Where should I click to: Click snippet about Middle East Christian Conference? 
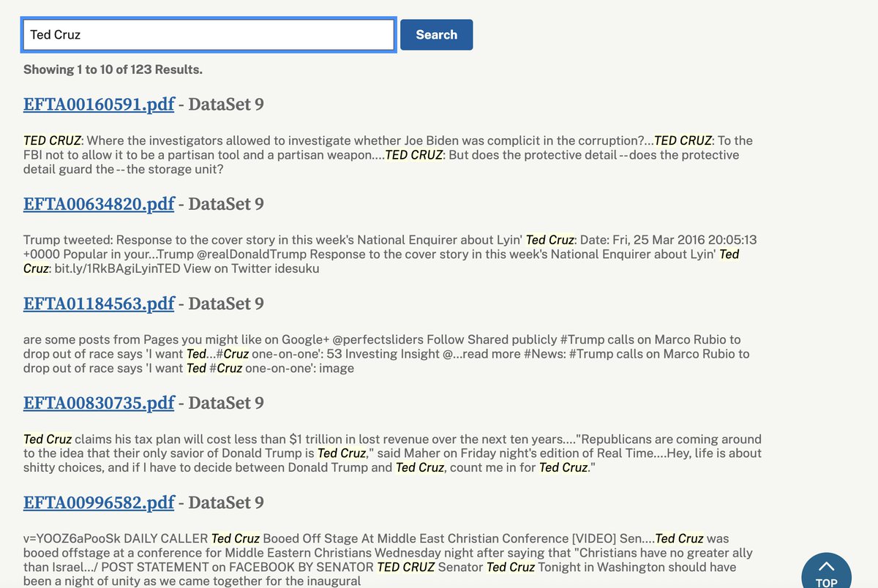[x=388, y=559]
